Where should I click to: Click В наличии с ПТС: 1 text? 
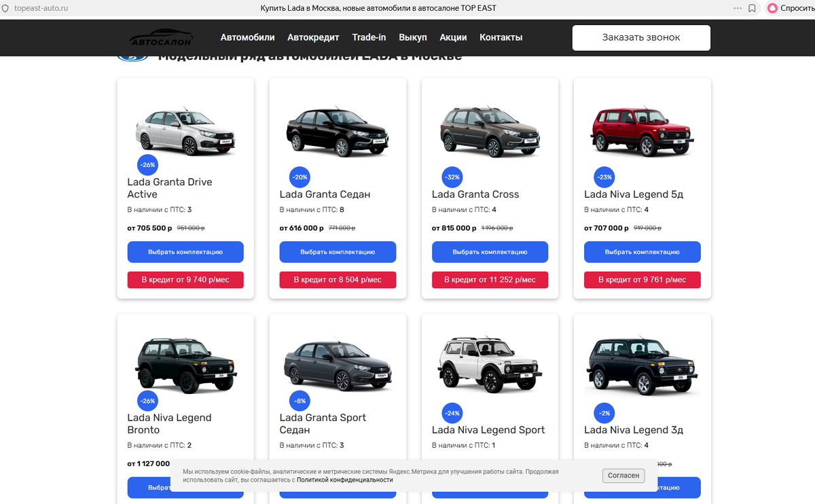[x=464, y=446]
